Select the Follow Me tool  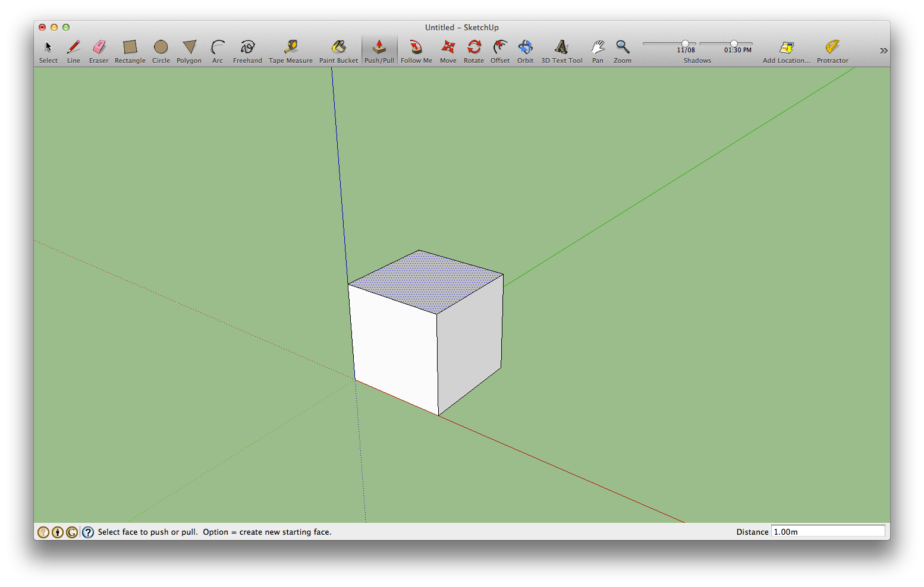click(x=416, y=48)
